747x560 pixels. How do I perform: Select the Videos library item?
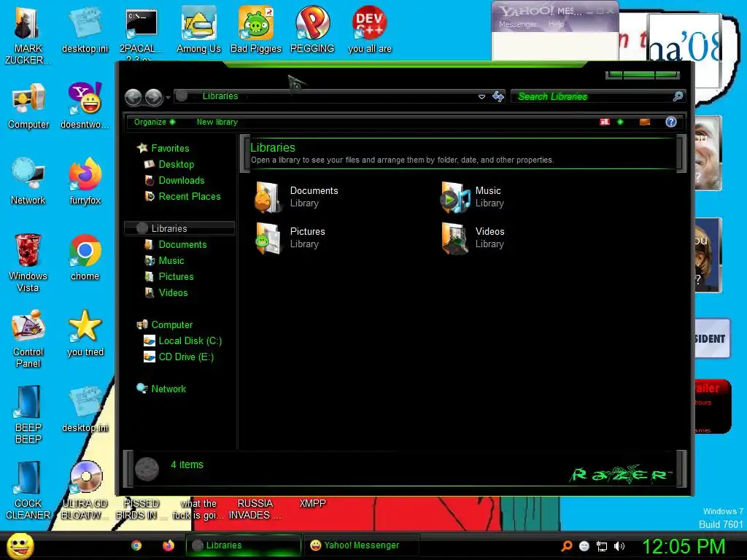[x=472, y=238]
